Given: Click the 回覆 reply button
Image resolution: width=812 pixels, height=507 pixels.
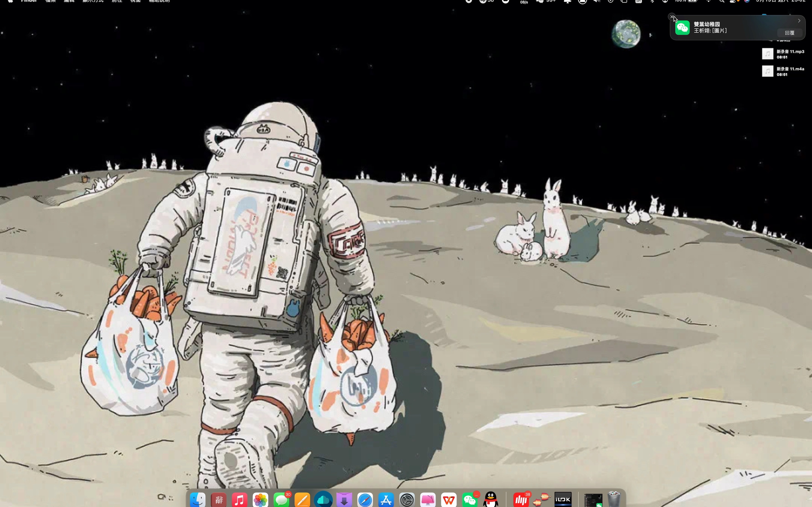Looking at the screenshot, I should pos(789,33).
